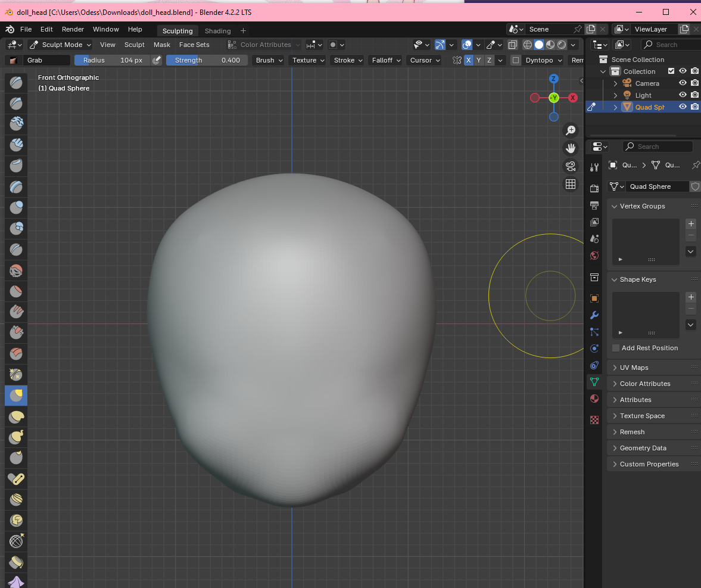701x588 pixels.
Task: Open the Modifiers properties tab
Action: pos(594,315)
